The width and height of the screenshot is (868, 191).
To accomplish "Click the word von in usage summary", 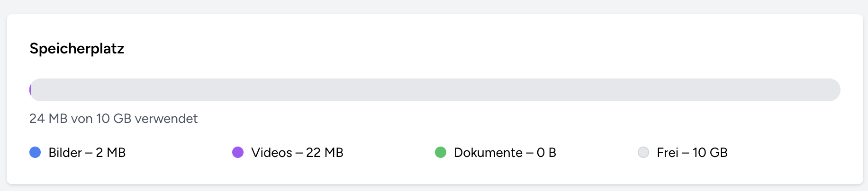I will tap(81, 119).
